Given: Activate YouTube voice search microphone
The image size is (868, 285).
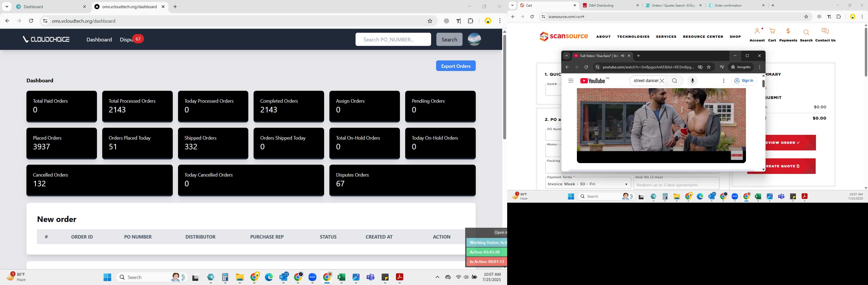Looking at the screenshot, I should click(x=692, y=81).
